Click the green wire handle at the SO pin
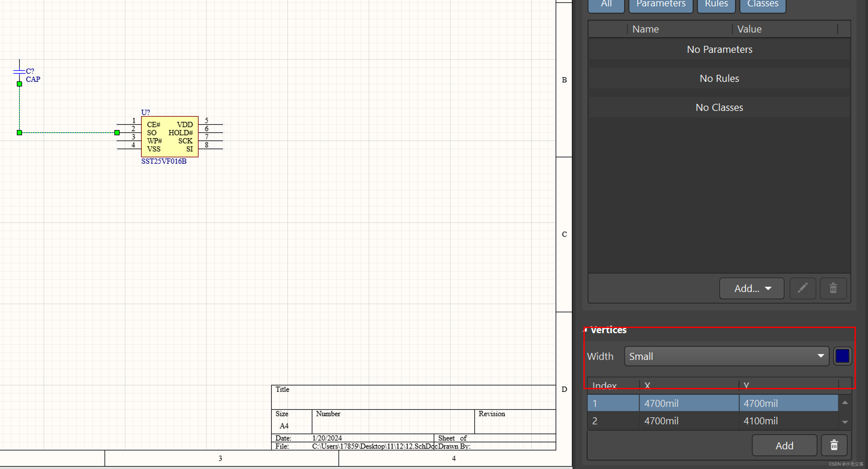The image size is (868, 469). click(117, 133)
